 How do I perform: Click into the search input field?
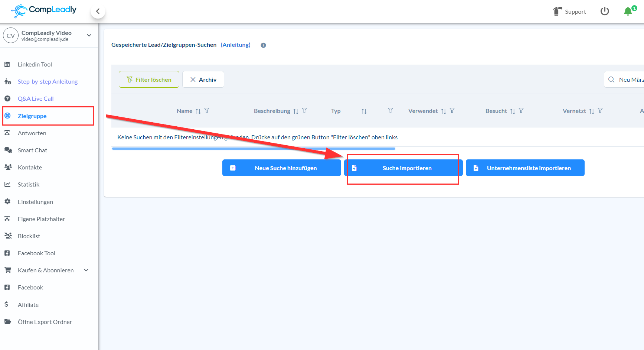[630, 80]
